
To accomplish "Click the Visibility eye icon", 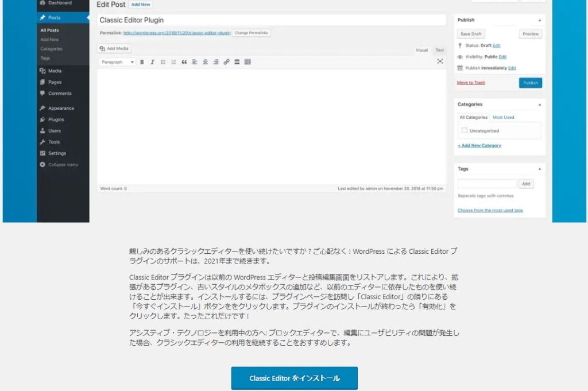I will click(x=460, y=57).
